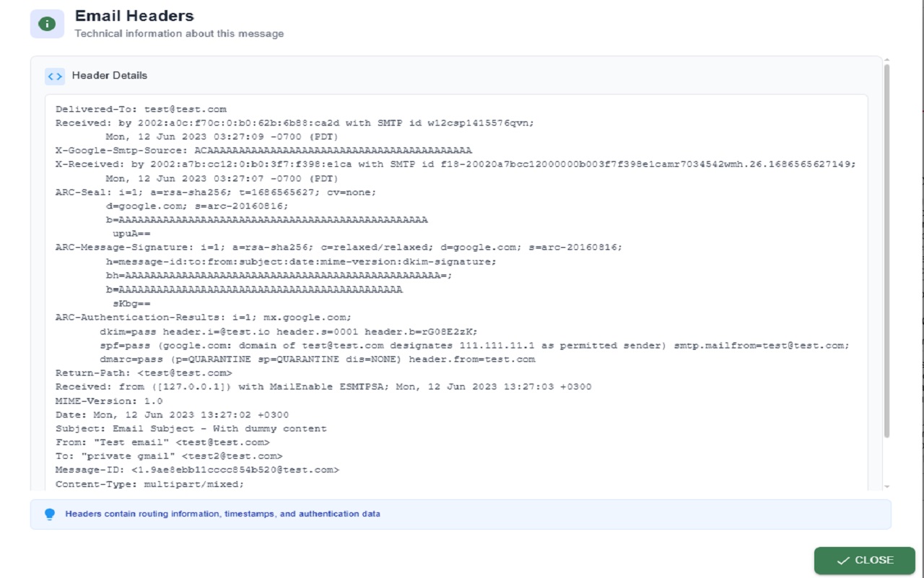Select the right angle bracket of the code icon
924x578 pixels.
click(59, 76)
